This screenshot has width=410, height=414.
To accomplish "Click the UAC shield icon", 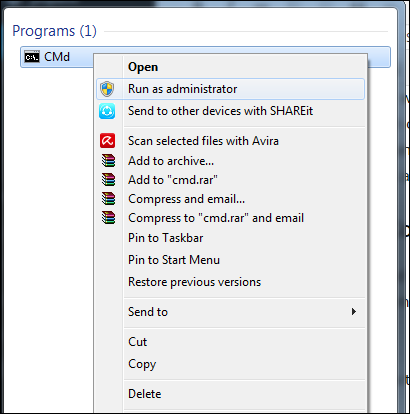I will [107, 89].
